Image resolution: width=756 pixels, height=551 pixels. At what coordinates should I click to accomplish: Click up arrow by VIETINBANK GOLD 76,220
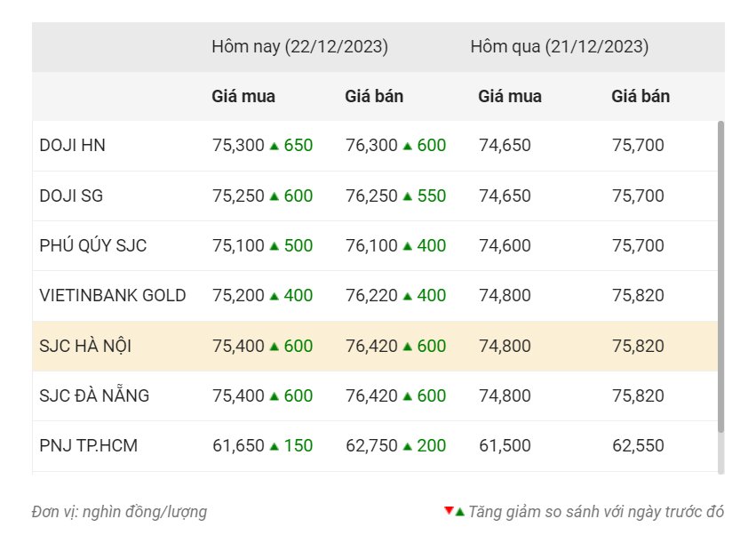[408, 296]
